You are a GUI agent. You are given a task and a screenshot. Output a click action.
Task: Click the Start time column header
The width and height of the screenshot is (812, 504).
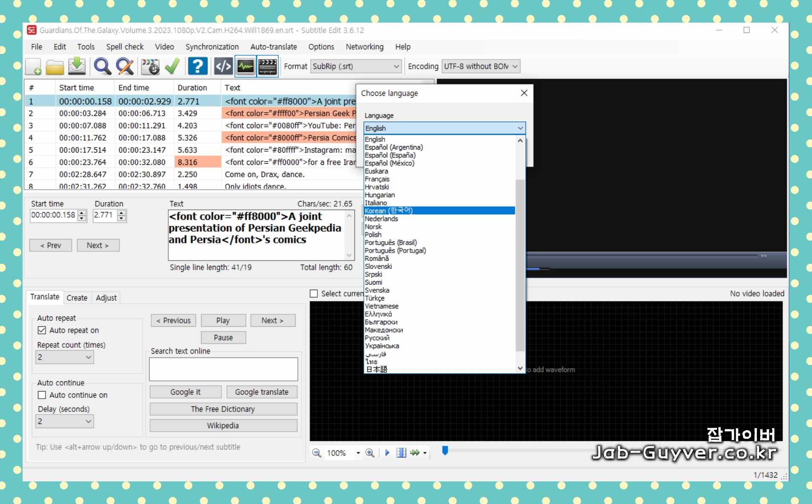click(84, 87)
